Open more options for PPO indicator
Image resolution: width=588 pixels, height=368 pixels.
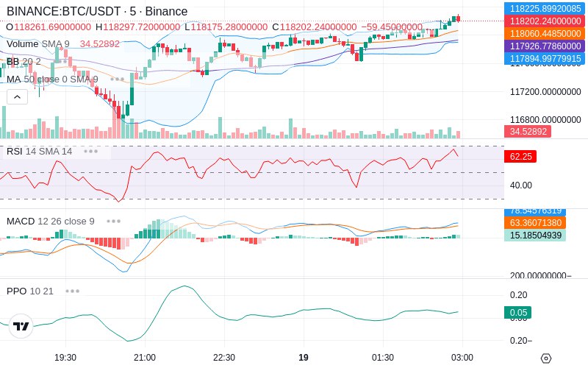(72, 291)
